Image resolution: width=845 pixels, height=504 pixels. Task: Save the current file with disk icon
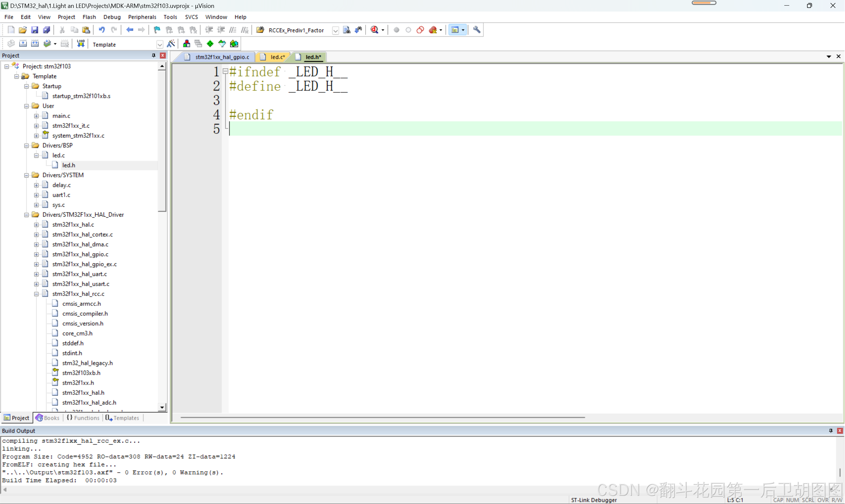35,30
